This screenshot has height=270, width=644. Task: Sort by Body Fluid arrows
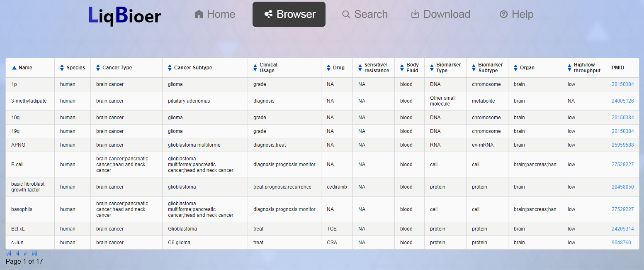click(402, 68)
